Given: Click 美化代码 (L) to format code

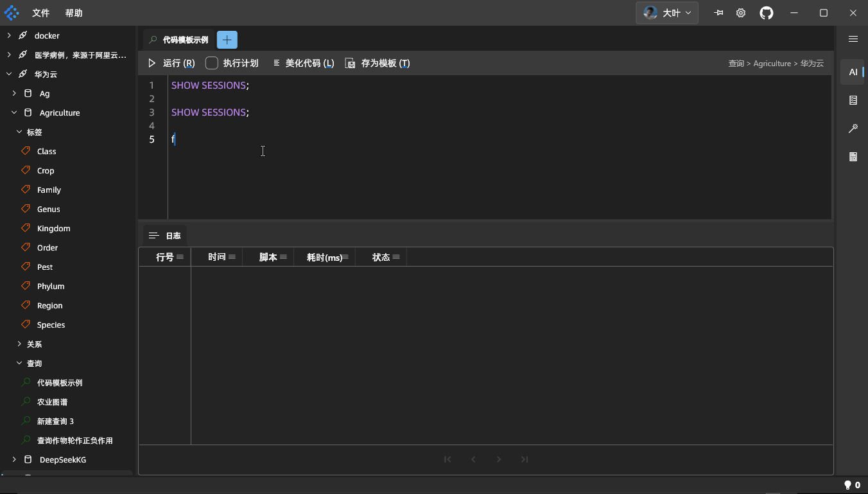Looking at the screenshot, I should [303, 63].
